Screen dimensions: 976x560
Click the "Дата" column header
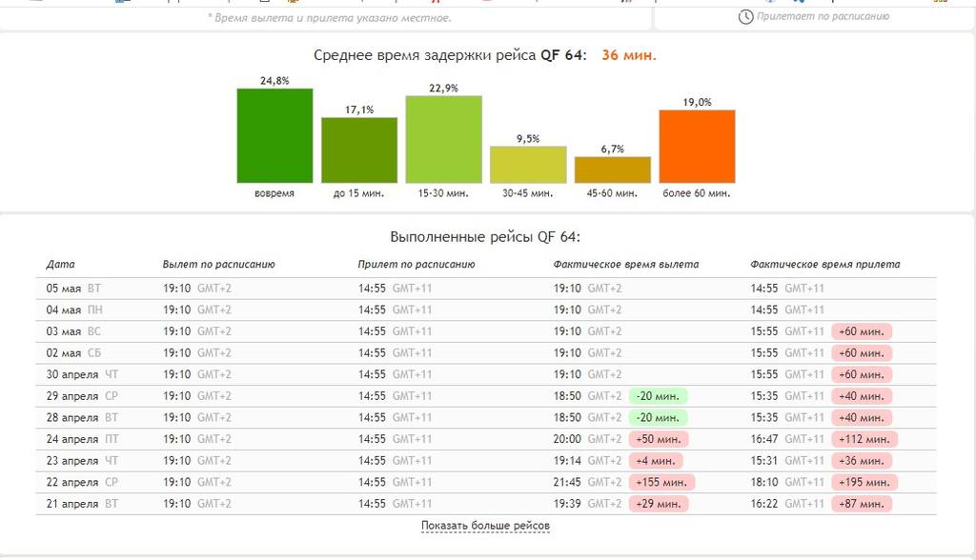click(x=60, y=264)
